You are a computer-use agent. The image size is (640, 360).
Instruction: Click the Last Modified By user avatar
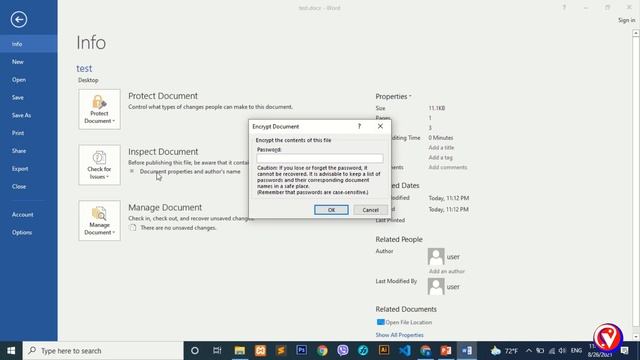click(436, 286)
